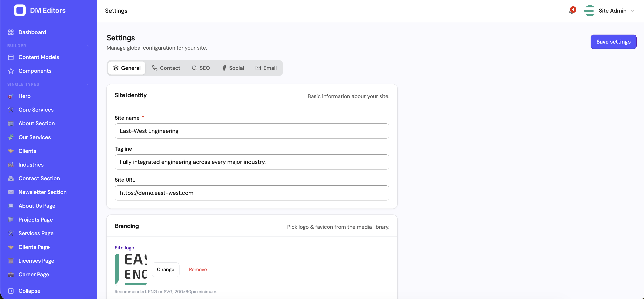Click the Career Page briefcase icon
Image resolution: width=644 pixels, height=299 pixels.
pos(11,275)
